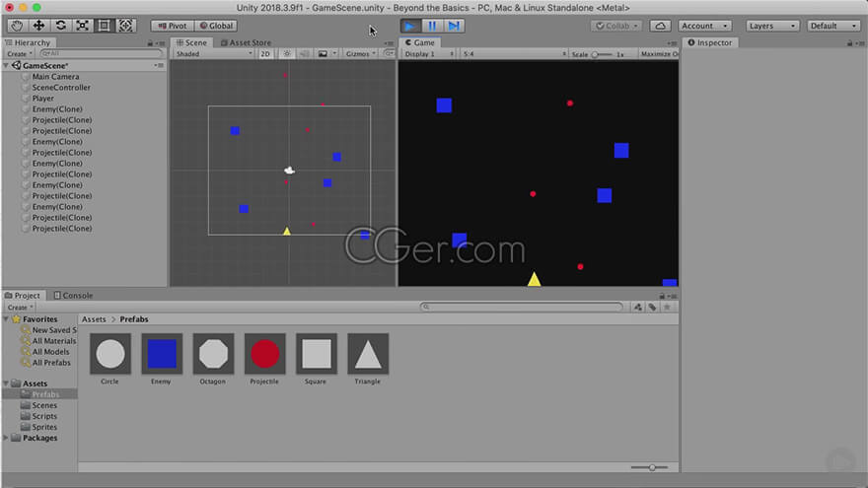The width and height of the screenshot is (868, 488).
Task: Open the Collab dropdown
Action: click(616, 26)
